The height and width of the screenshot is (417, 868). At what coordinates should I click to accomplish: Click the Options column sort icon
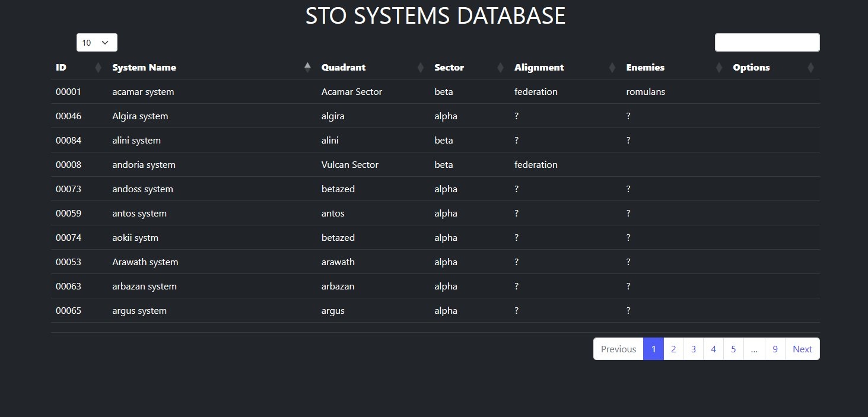[811, 67]
